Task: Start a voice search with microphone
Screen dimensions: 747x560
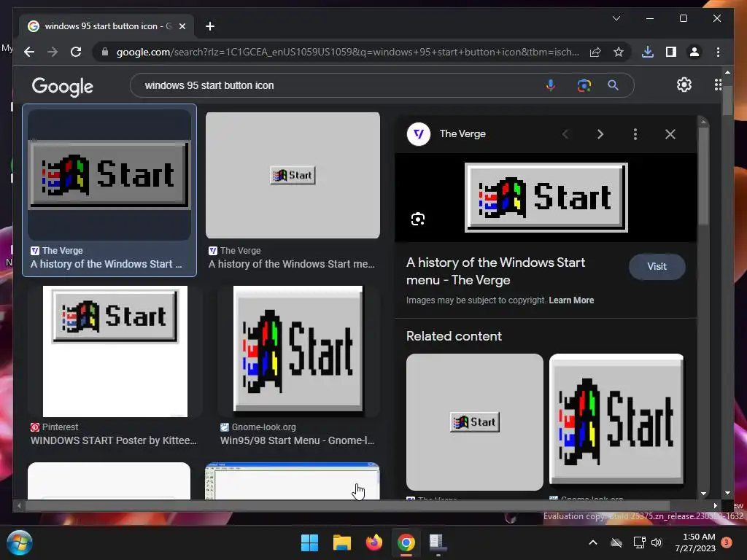Action: pos(550,85)
